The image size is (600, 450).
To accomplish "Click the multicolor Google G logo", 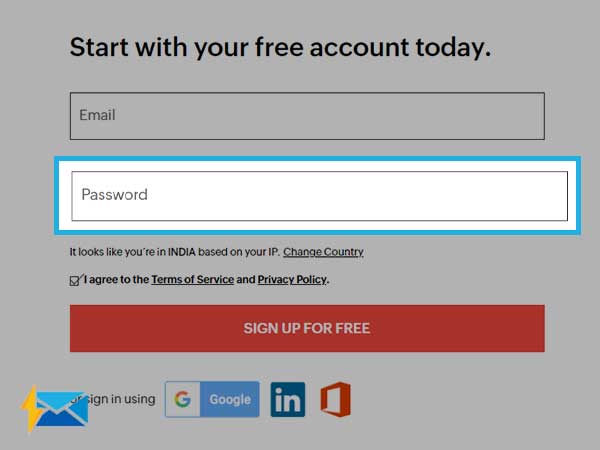I will (x=183, y=399).
